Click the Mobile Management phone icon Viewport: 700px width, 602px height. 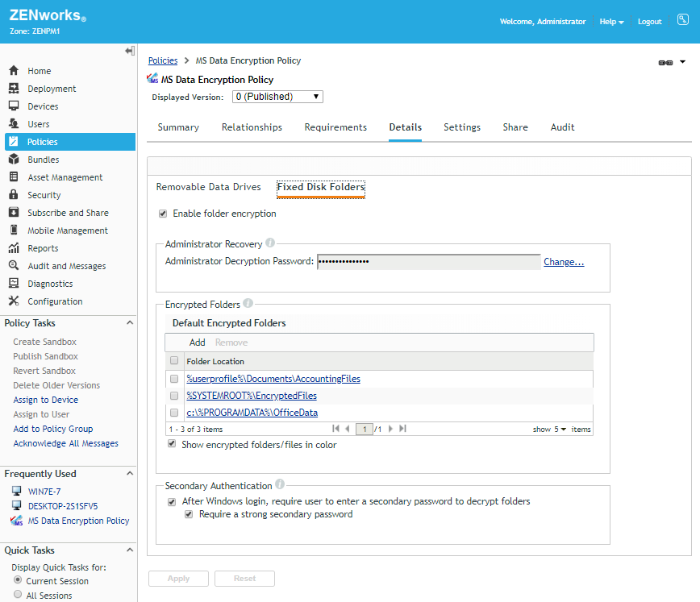(x=14, y=230)
